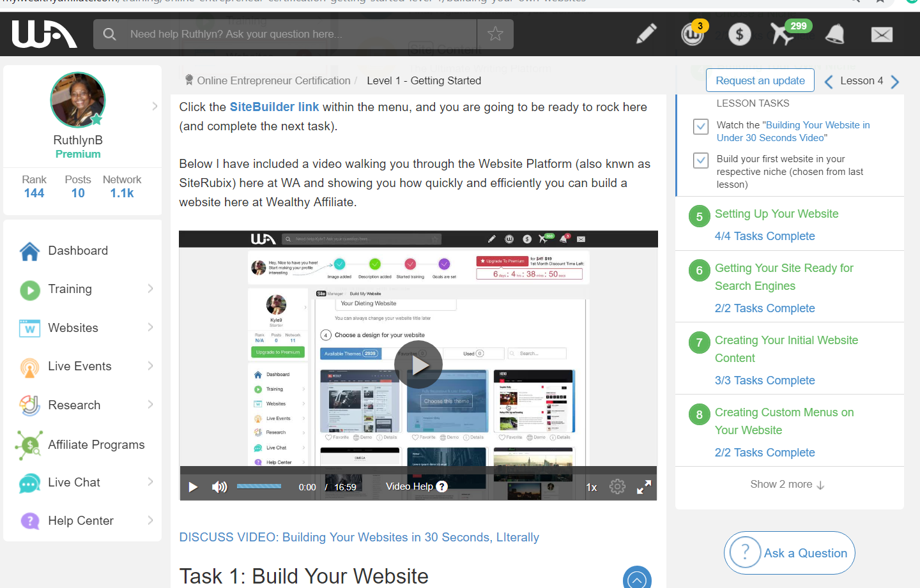Image resolution: width=920 pixels, height=588 pixels.
Task: Click RuthlynB profile avatar
Action: (78, 100)
